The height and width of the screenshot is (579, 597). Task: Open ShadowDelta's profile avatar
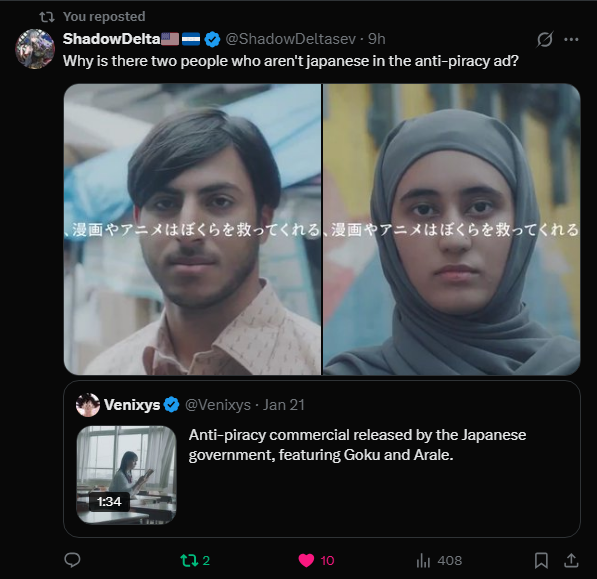(35, 49)
